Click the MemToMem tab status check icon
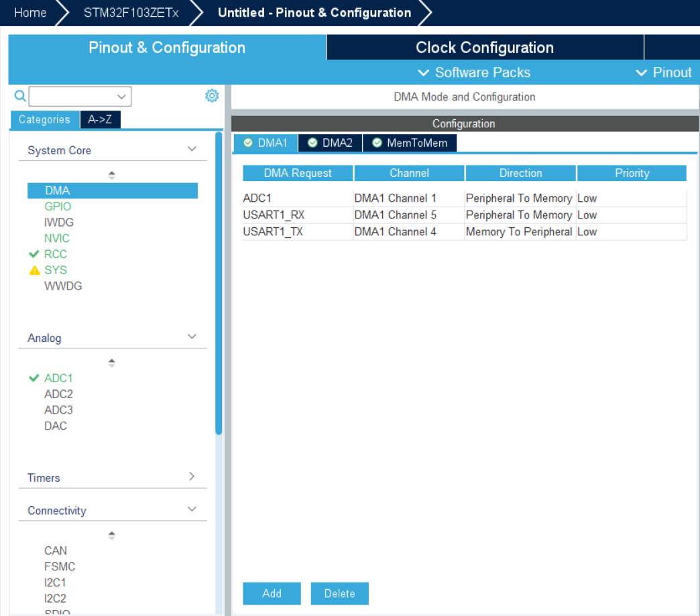Viewport: 700px width, 616px height. (377, 143)
